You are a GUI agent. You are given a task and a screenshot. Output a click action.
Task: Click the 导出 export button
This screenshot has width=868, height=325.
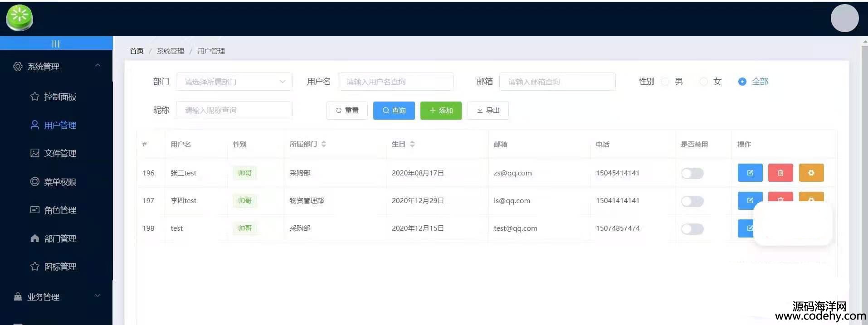coord(488,111)
